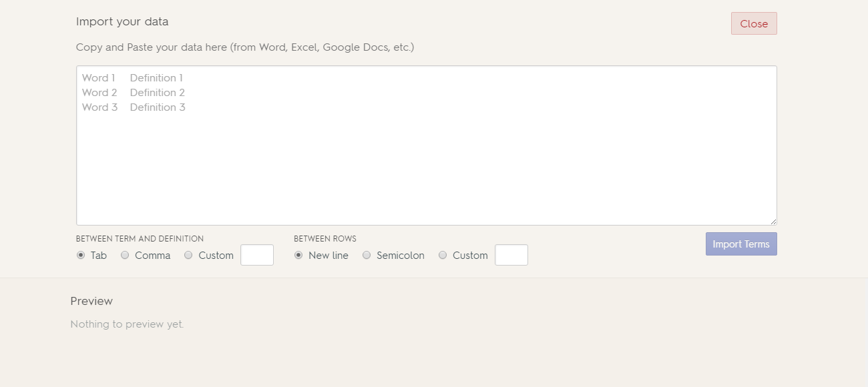Select the Tab radio button
Screen dimensions: 868x387
[x=81, y=255]
